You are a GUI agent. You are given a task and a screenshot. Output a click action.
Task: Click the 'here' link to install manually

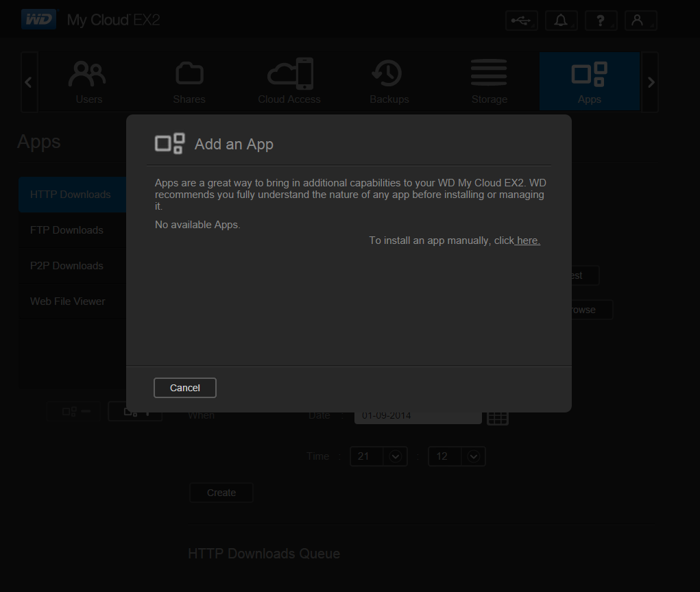tap(528, 241)
